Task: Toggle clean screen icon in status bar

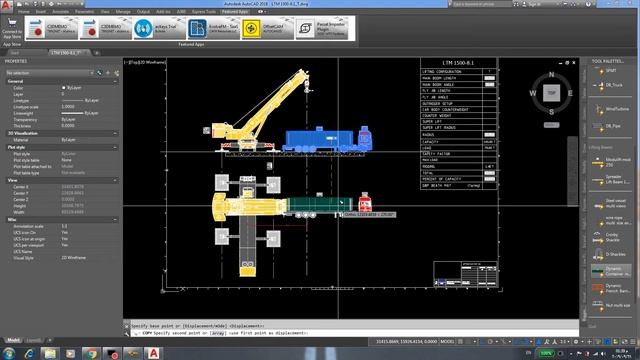Action: pos(625,341)
